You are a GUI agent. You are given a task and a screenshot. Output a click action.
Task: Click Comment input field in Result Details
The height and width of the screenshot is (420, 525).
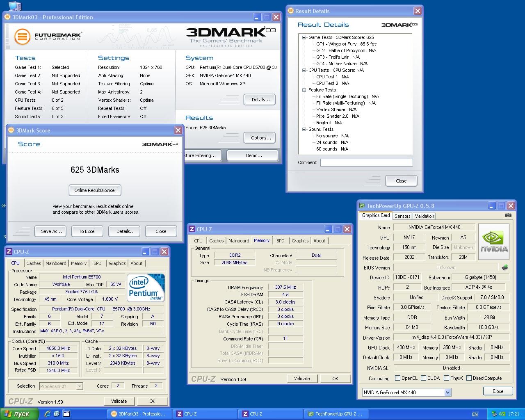(x=366, y=163)
